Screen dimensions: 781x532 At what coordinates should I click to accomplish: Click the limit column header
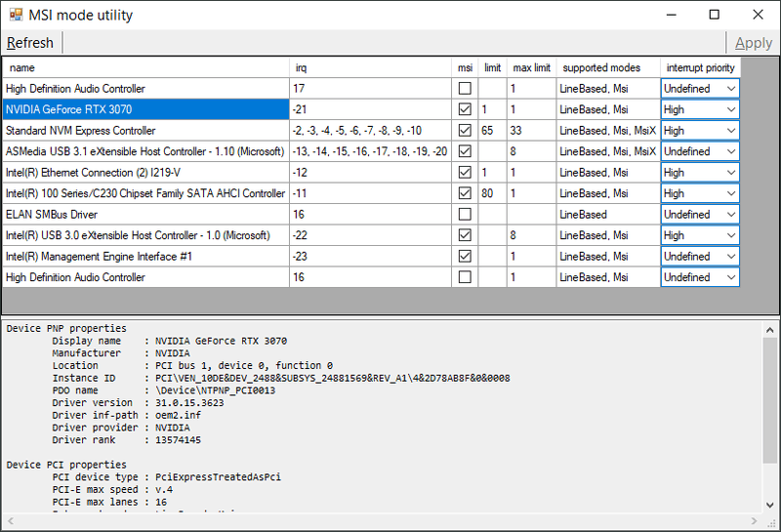point(492,67)
